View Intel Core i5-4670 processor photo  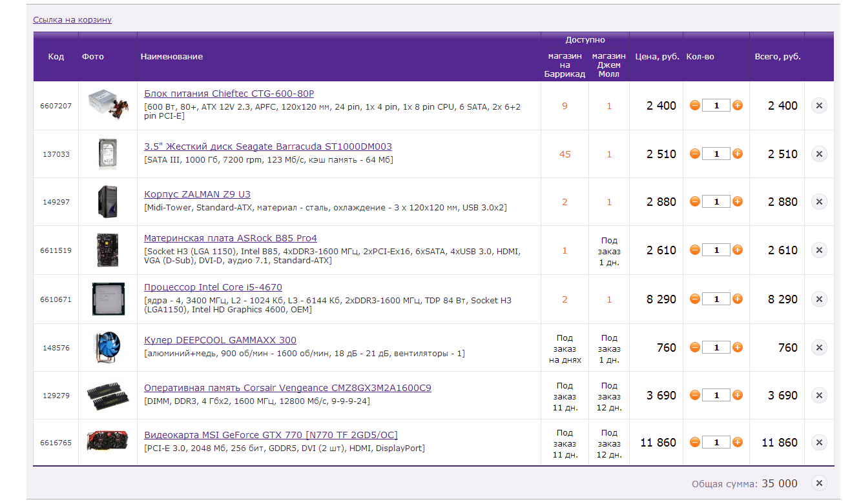click(x=108, y=299)
